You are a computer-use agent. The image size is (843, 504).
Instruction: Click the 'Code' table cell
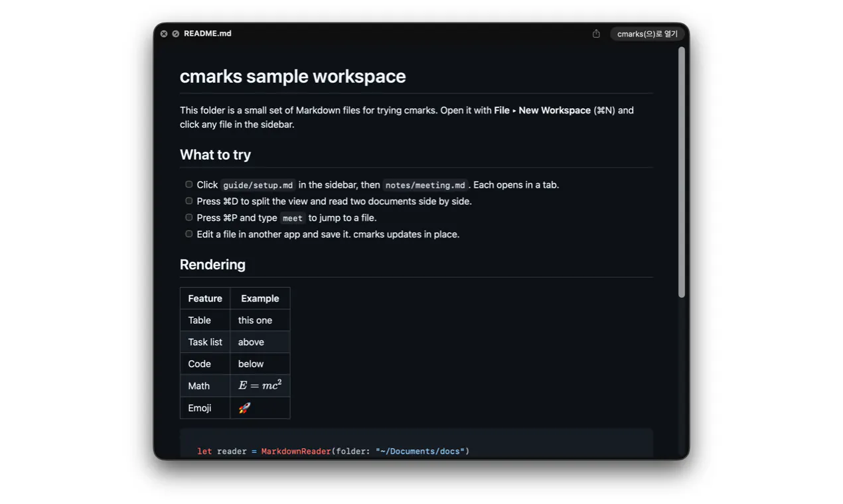coord(205,364)
